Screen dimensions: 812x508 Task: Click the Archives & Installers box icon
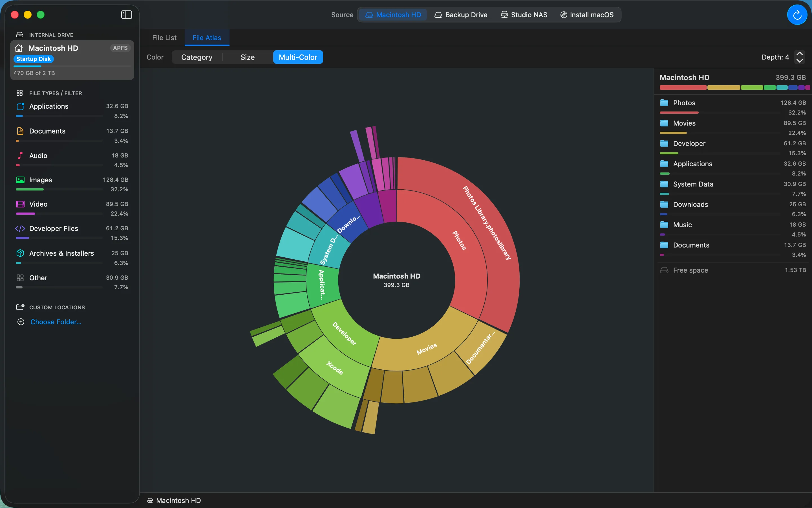click(20, 253)
